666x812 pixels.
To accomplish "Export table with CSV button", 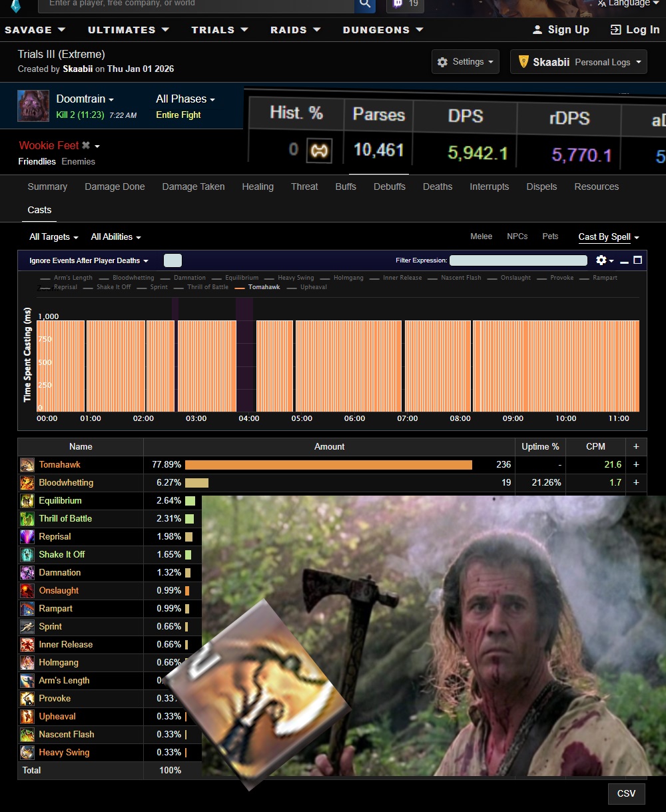I will pos(627,793).
